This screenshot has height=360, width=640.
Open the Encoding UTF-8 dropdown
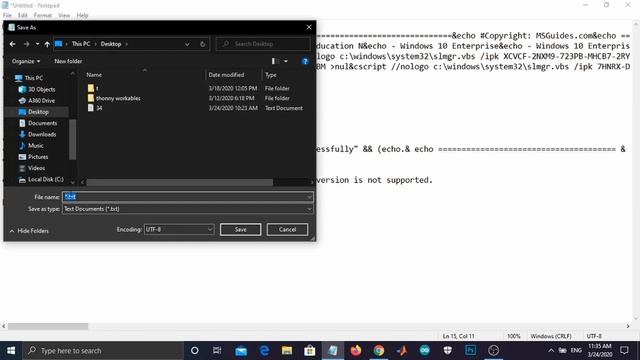coord(179,229)
